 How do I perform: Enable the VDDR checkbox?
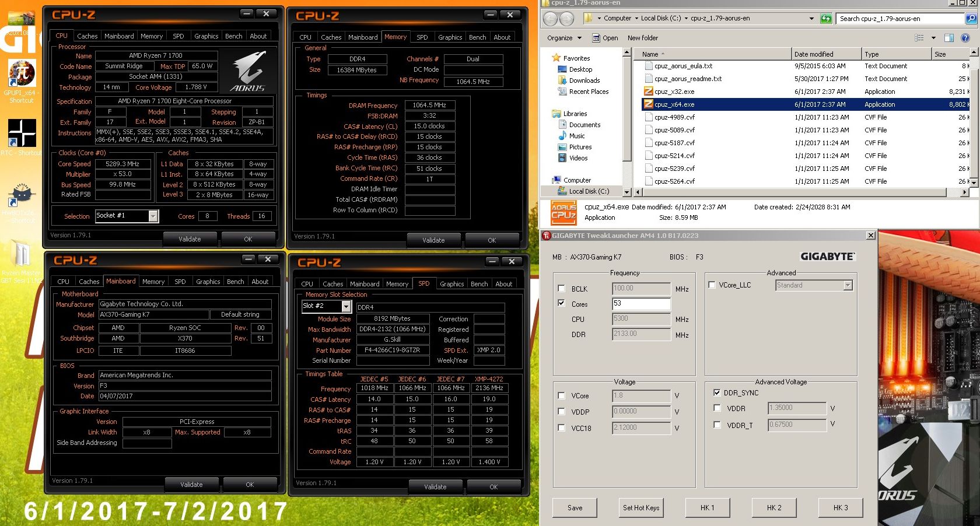click(717, 408)
